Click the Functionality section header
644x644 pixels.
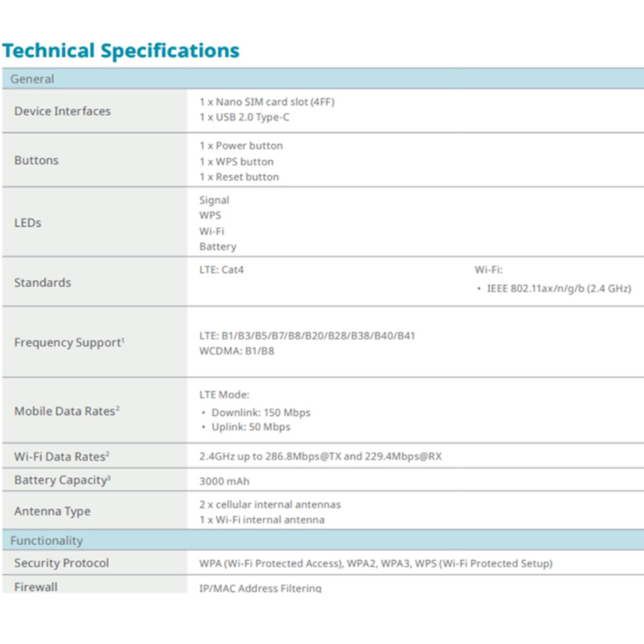coord(46,541)
